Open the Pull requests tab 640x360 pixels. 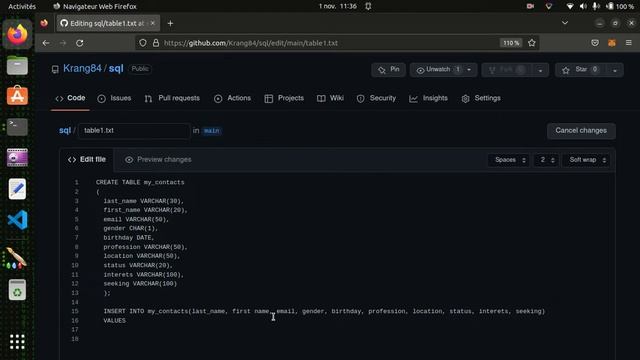click(x=172, y=98)
